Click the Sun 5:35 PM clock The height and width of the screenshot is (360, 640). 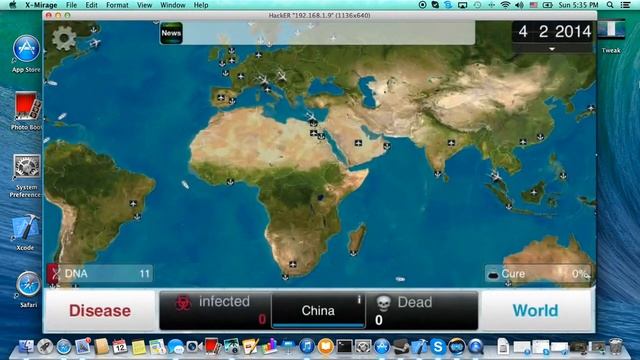(x=578, y=5)
